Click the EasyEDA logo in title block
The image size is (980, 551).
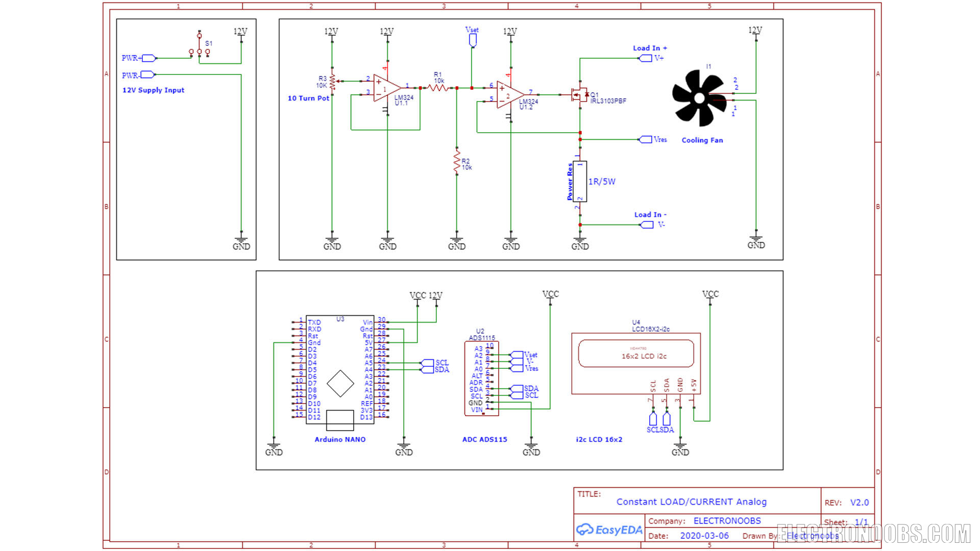tap(609, 530)
